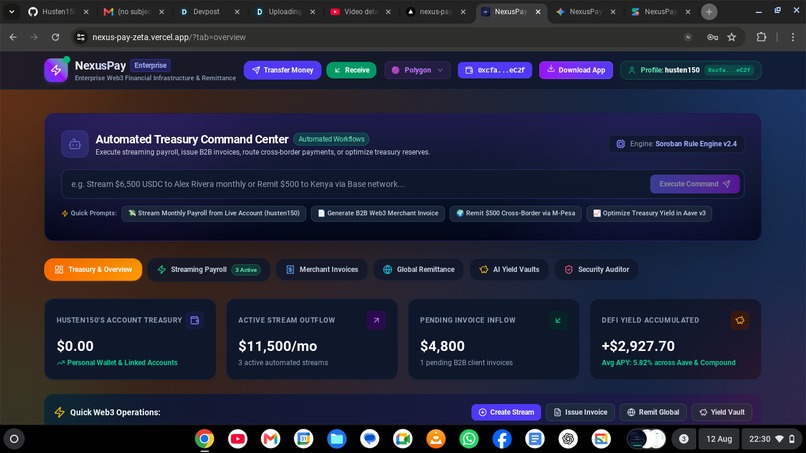Open the 12 Aug calendar date in shelf
Image resolution: width=806 pixels, height=453 pixels.
[x=719, y=439]
